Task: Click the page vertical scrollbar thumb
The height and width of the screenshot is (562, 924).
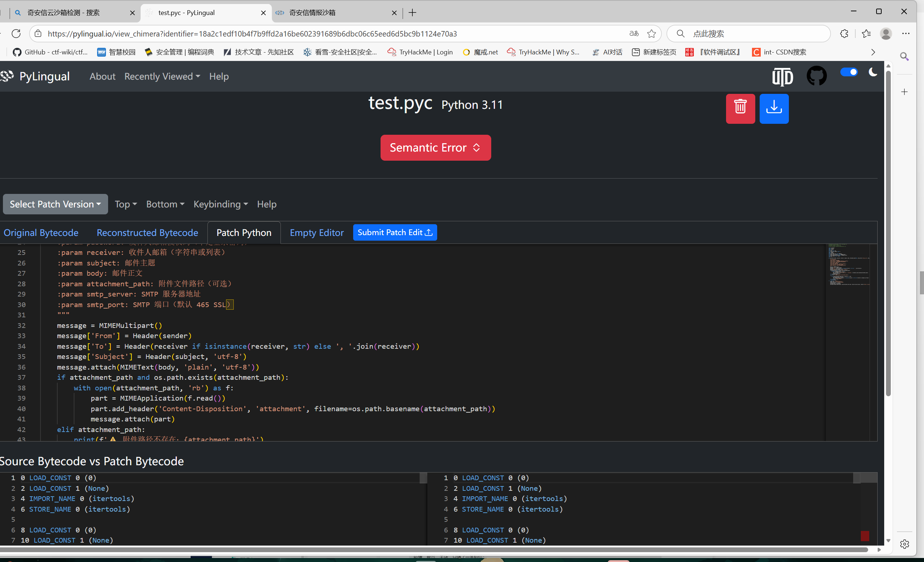Action: click(x=888, y=233)
